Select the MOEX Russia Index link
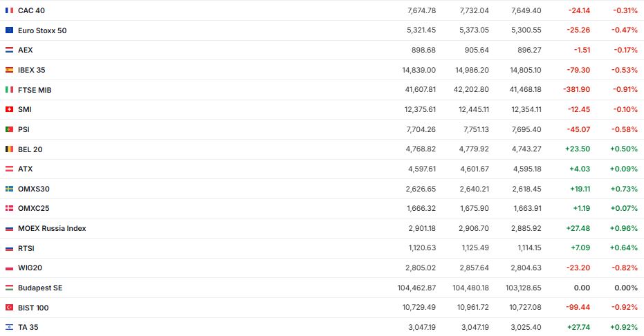The image size is (644, 336). coord(52,228)
